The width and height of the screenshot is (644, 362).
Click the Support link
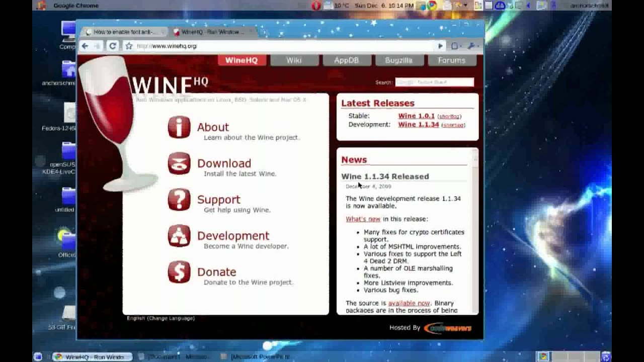218,200
